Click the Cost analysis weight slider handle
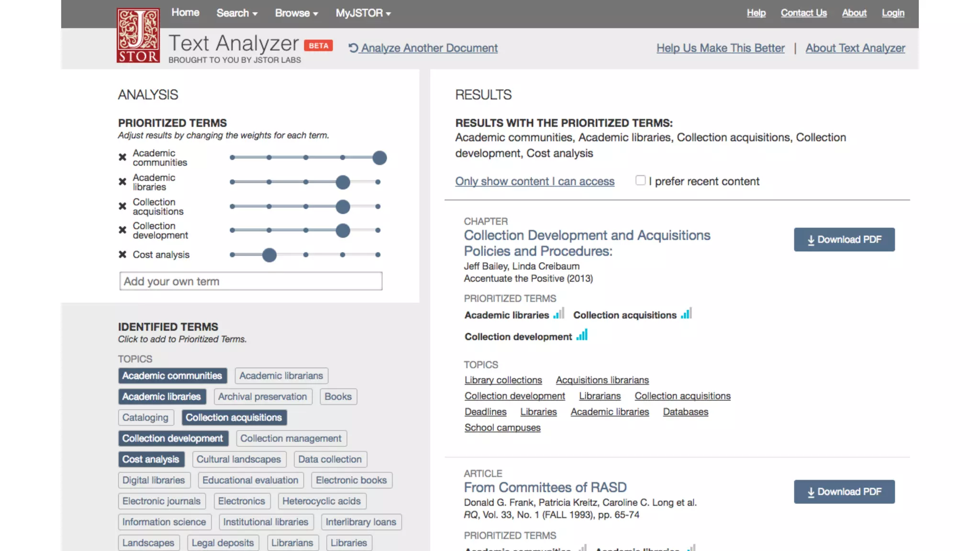This screenshot has width=980, height=551. coord(269,255)
